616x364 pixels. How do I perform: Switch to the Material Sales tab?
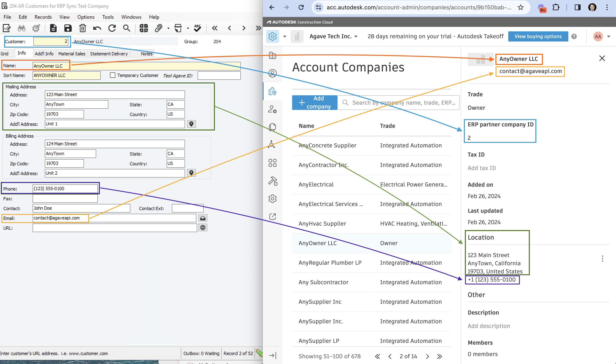coord(72,54)
